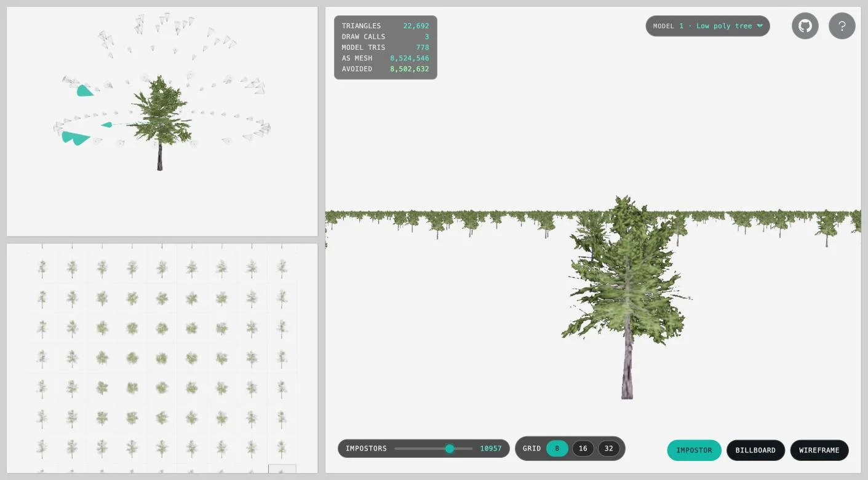Click the DRAW CALLS stat row
Screen dimensions: 868x480
coord(386,37)
